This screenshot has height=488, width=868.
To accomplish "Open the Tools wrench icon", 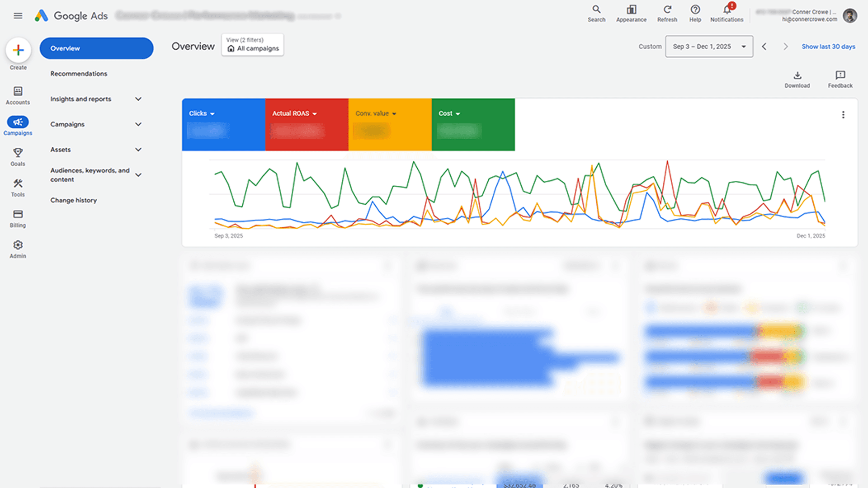I will 18,187.
